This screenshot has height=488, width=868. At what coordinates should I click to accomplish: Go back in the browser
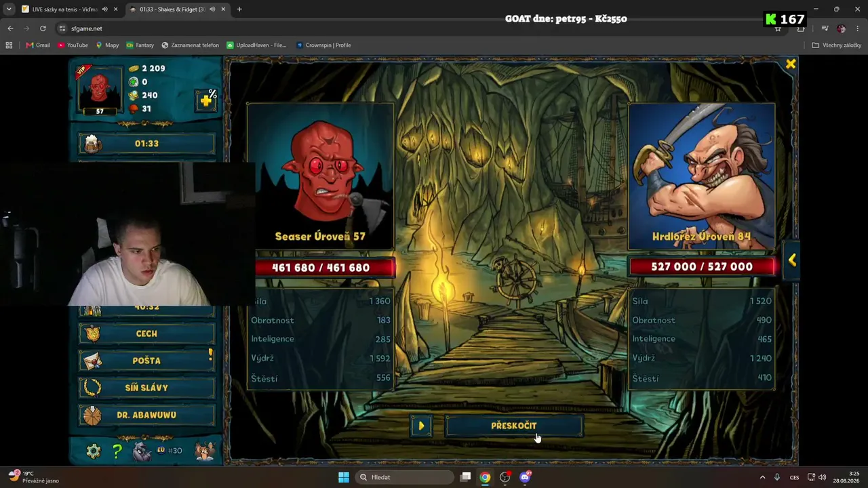point(10,28)
